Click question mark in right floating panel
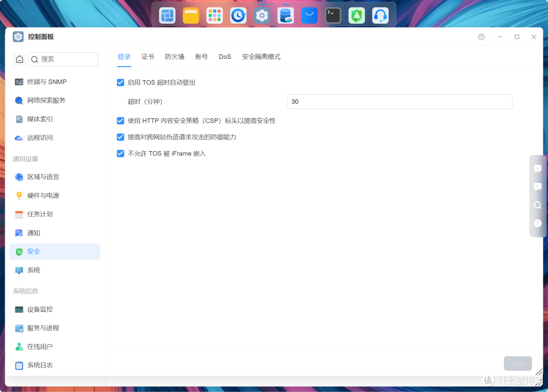Image resolution: width=548 pixels, height=392 pixels. [537, 223]
